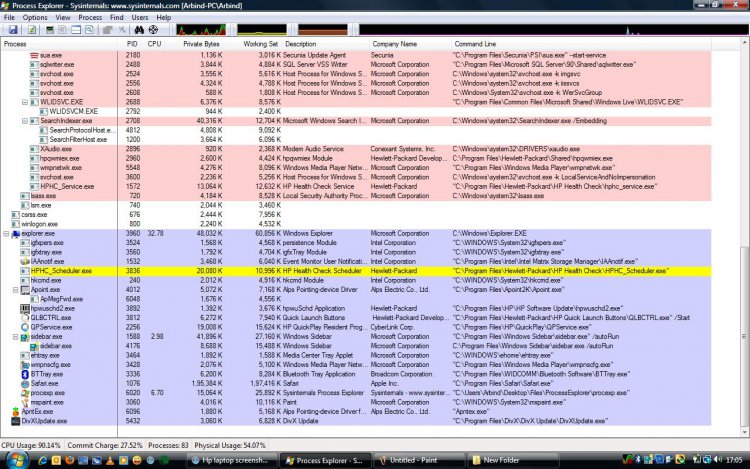Click the procexp.exe process icon
Screen dimensions: 750x469
[x=25, y=393]
